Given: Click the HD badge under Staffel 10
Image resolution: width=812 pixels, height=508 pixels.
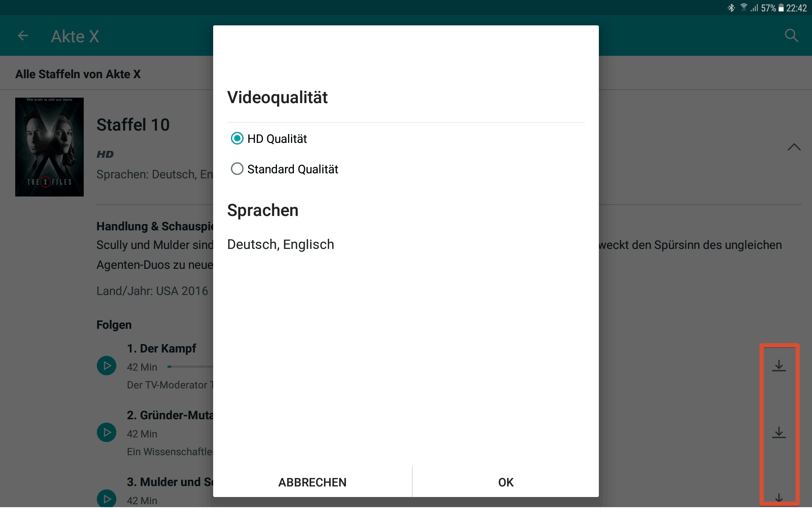Looking at the screenshot, I should click(x=105, y=155).
